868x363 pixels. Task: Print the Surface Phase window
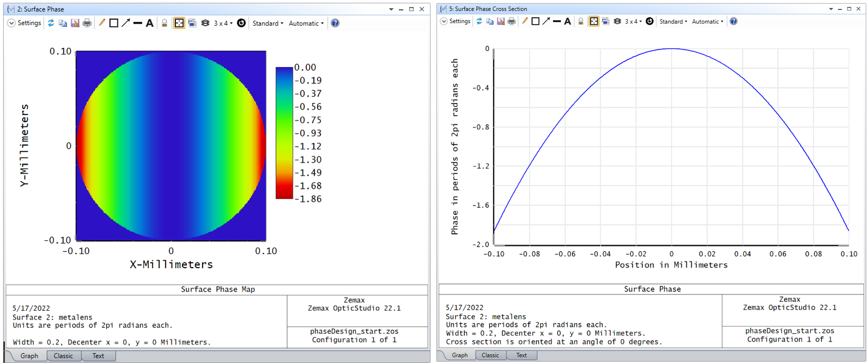tap(87, 23)
